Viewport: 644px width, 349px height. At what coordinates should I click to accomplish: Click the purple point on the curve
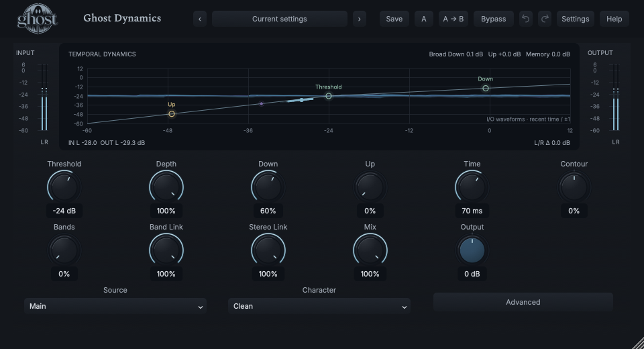point(261,103)
